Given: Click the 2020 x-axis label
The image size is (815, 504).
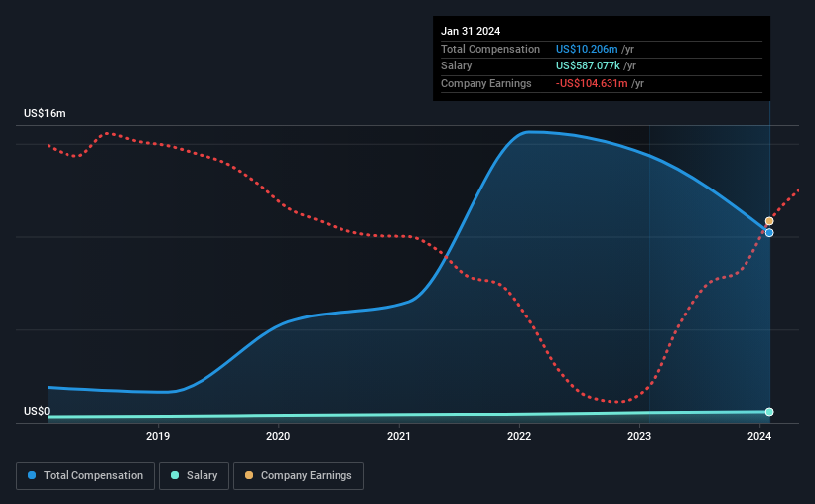Looking at the screenshot, I should [x=278, y=436].
